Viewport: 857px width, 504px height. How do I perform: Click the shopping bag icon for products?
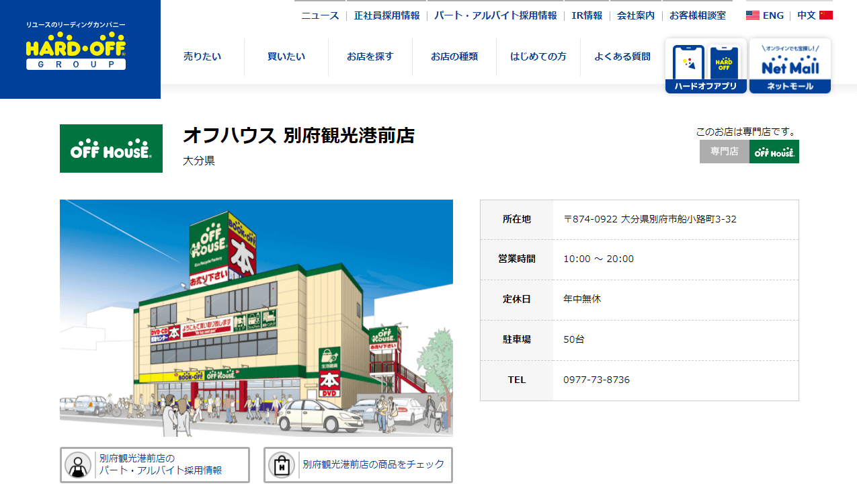(282, 464)
